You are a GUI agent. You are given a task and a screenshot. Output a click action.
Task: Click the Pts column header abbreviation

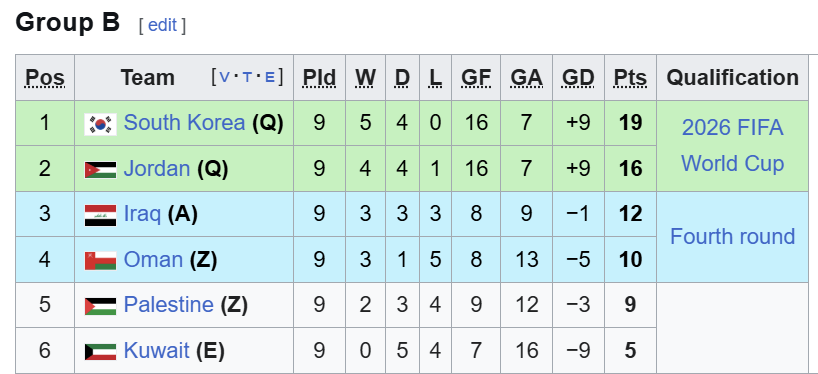click(630, 78)
